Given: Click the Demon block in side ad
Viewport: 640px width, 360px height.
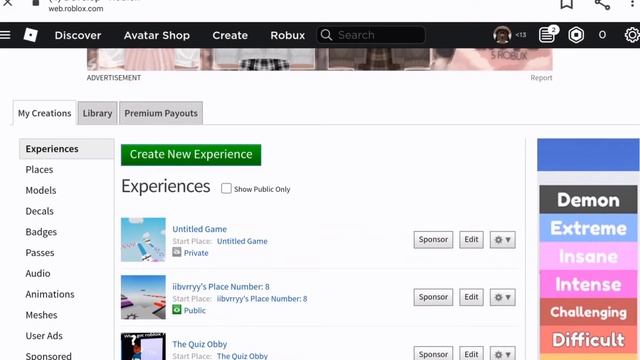Looking at the screenshot, I should [588, 200].
